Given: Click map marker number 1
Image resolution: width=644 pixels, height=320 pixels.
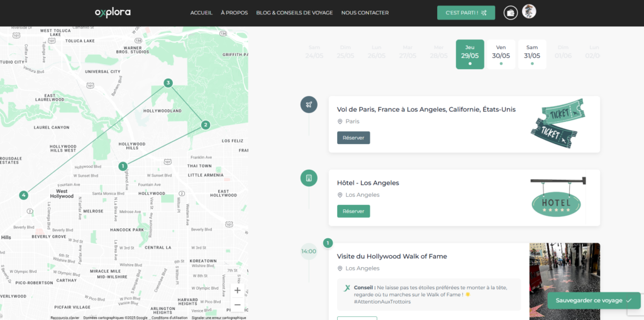Looking at the screenshot, I should [123, 167].
